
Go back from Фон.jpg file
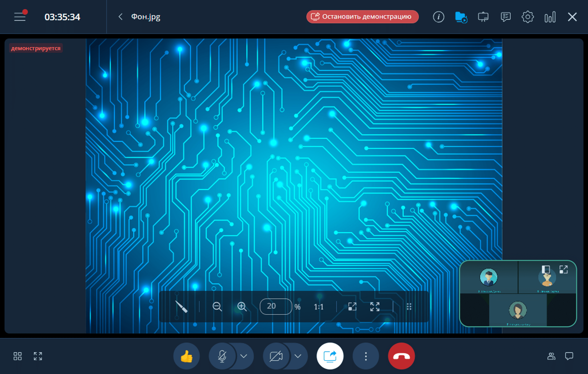[x=120, y=17]
